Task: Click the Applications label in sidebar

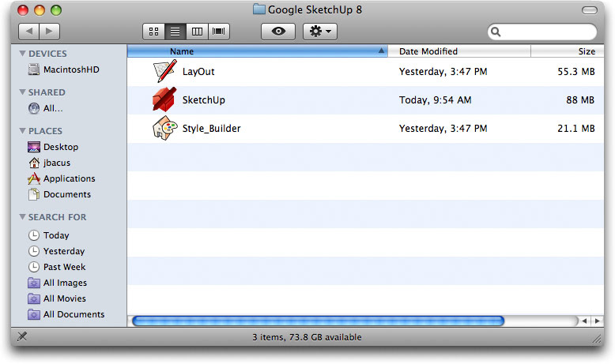Action: [70, 178]
